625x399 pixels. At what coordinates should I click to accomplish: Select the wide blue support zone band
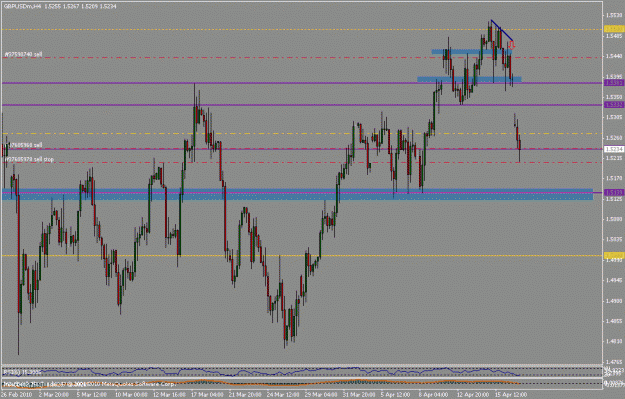point(297,194)
